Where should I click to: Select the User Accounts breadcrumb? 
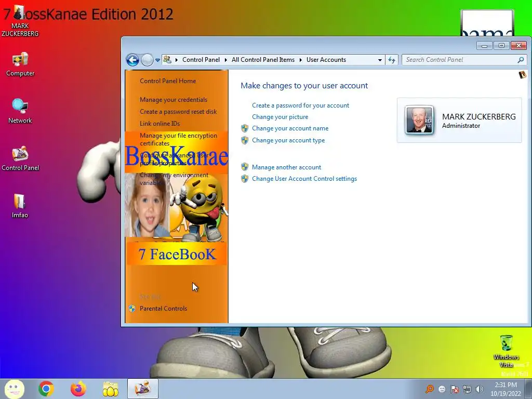point(326,60)
